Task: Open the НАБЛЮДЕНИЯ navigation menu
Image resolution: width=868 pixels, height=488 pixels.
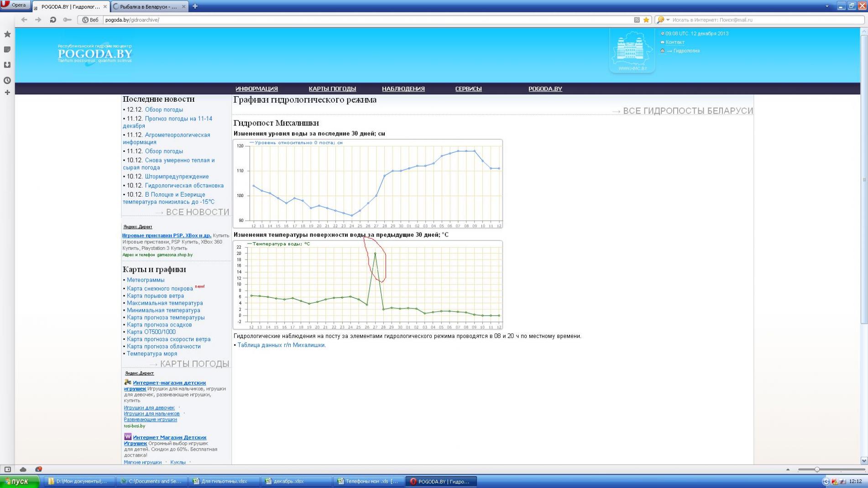Action: (x=403, y=89)
